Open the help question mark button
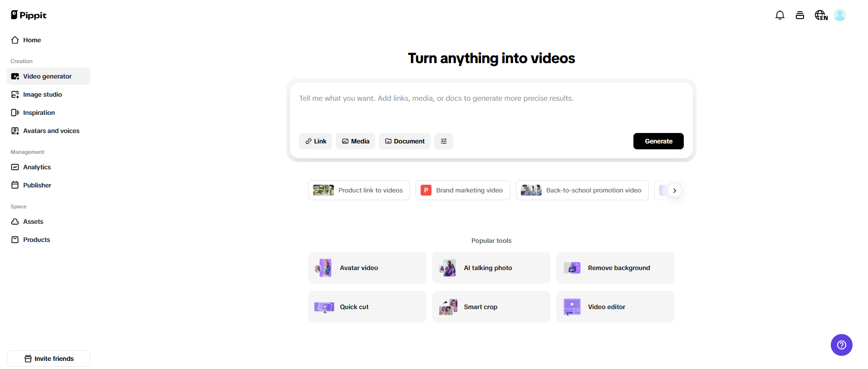The width and height of the screenshot is (868, 369). click(x=841, y=345)
